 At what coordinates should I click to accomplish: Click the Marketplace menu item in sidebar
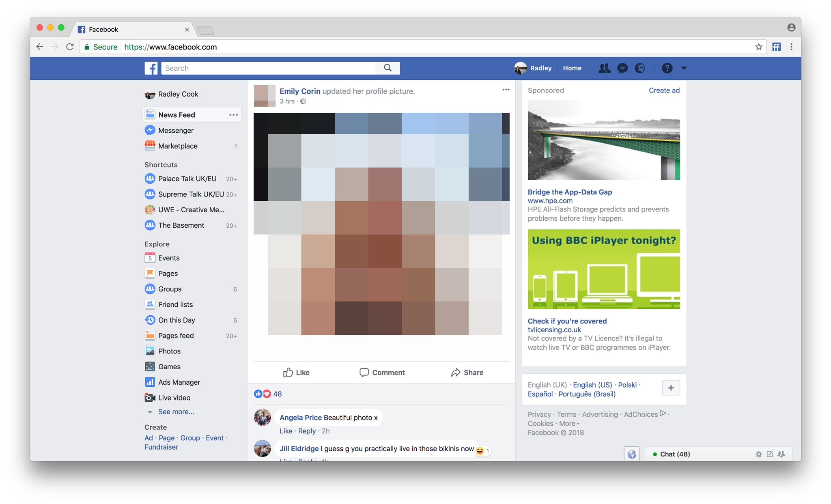coord(178,146)
